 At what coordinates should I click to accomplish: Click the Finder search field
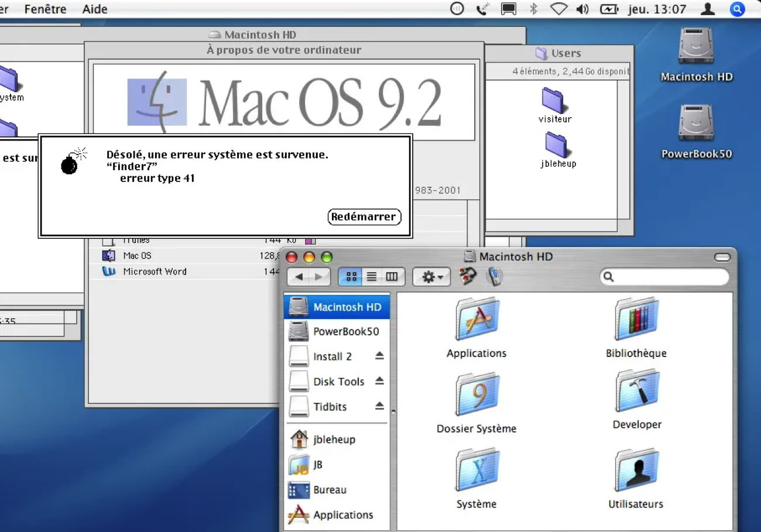click(670, 277)
